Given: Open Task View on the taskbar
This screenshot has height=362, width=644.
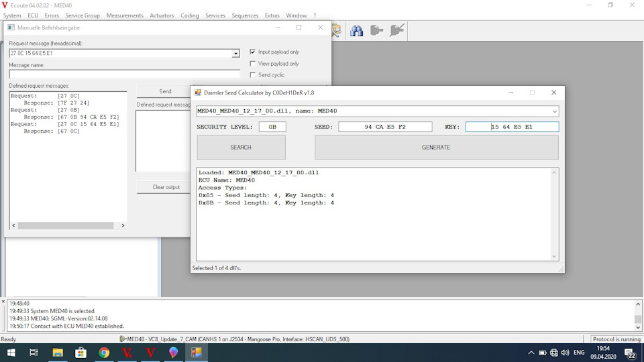Looking at the screenshot, I should tap(34, 353).
